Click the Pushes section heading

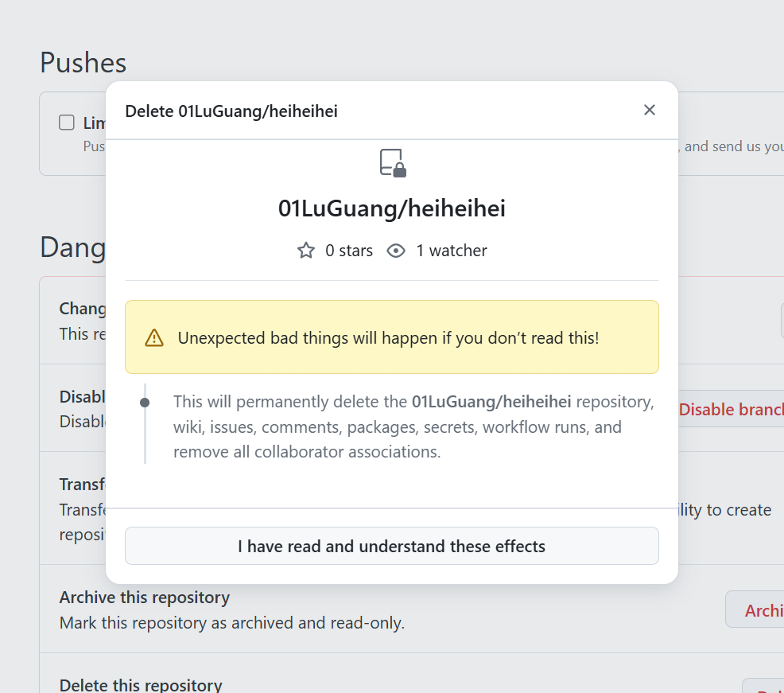(x=83, y=63)
